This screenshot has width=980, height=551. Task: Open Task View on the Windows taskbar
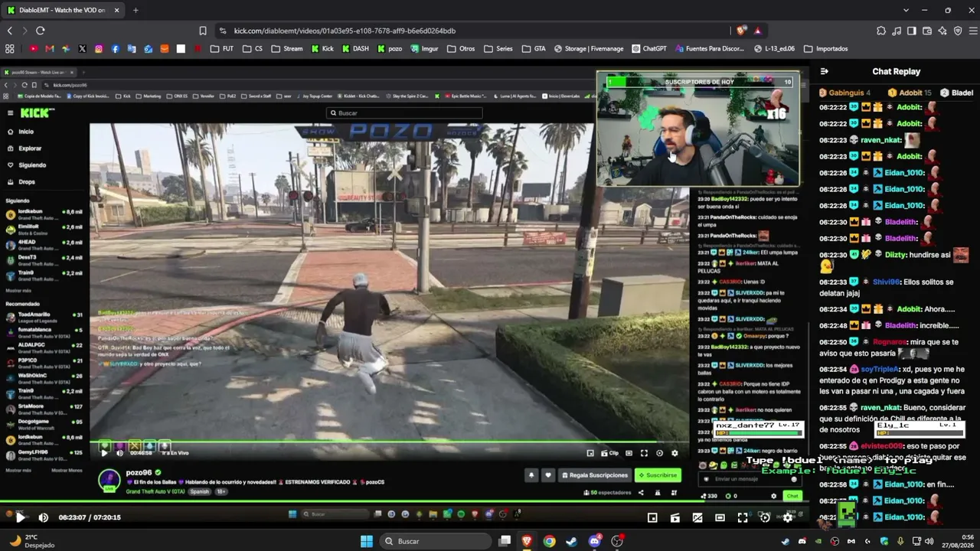[x=505, y=541]
